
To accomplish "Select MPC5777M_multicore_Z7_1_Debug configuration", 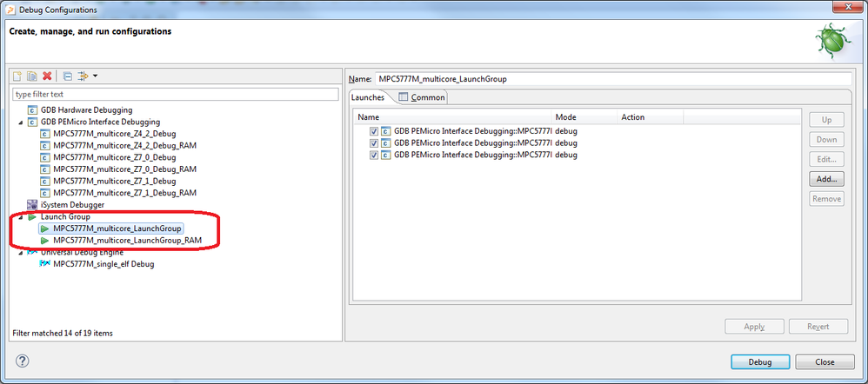I will (x=115, y=181).
